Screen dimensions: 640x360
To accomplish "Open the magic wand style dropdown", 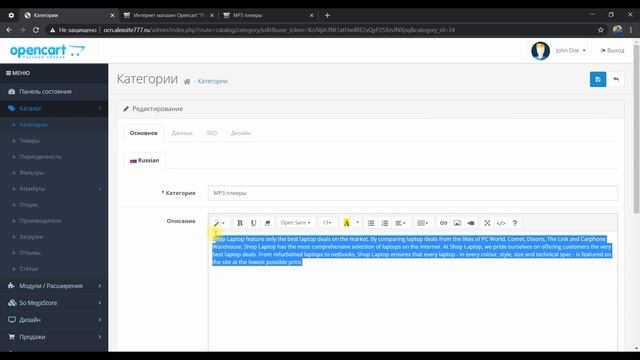I will click(219, 223).
